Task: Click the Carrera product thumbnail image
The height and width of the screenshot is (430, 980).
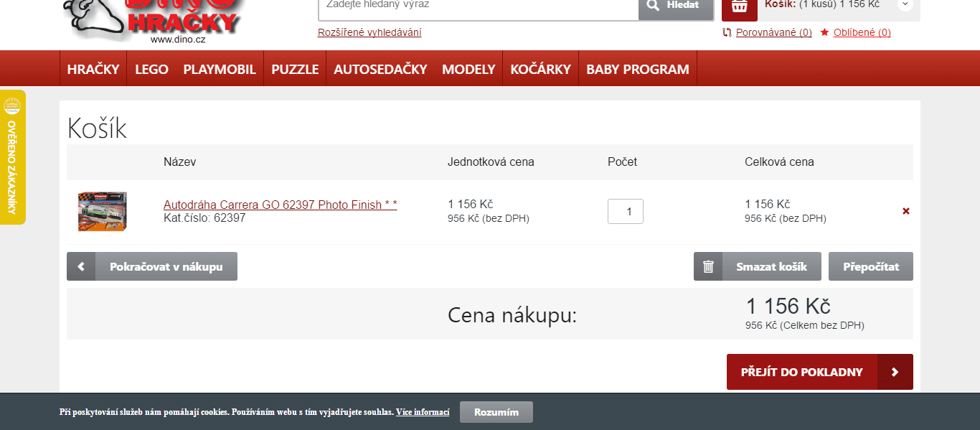Action: 103,211
